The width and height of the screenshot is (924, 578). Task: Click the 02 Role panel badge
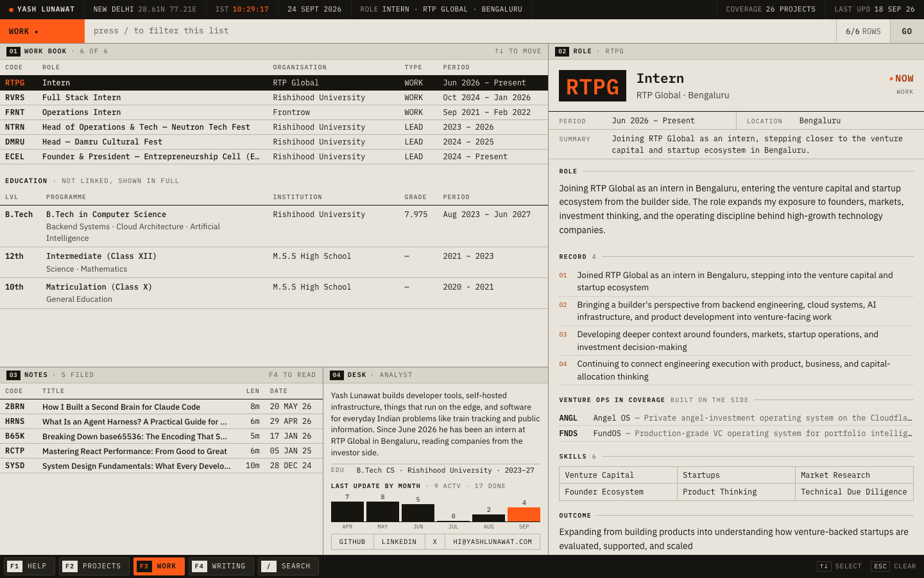coord(562,51)
